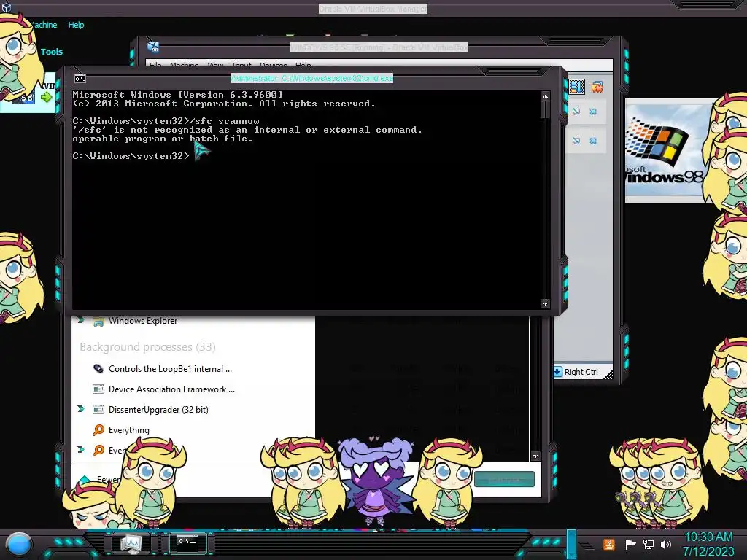Click the volume speaker tray icon
Viewport: 747px width, 560px height.
point(666,544)
